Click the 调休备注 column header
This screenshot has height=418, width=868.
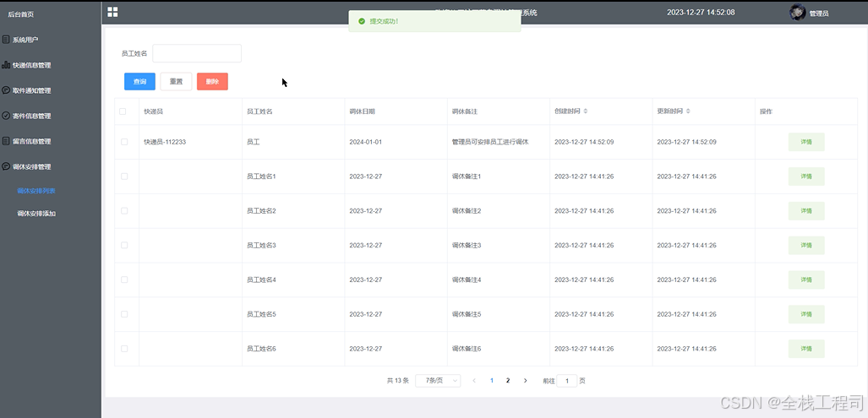tap(465, 111)
